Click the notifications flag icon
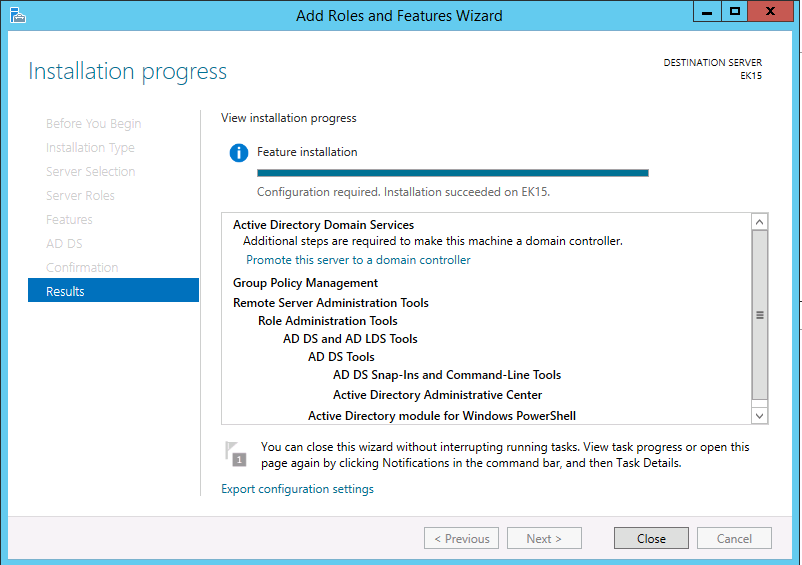 (235, 454)
